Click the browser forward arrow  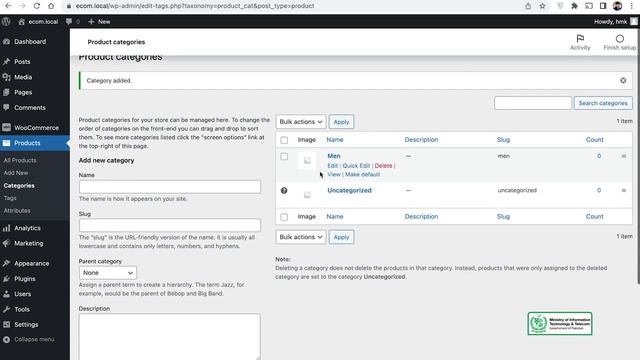coord(22,6)
